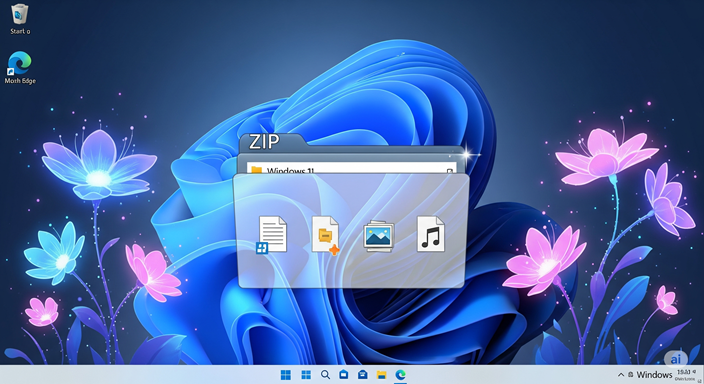
Task: Expand the system tray hidden icons chevron
Action: click(621, 375)
